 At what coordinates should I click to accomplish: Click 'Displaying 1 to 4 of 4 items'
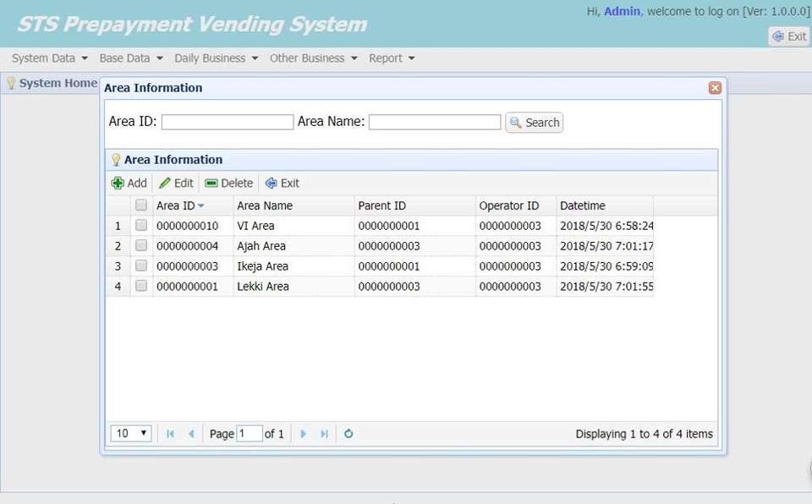pos(645,434)
